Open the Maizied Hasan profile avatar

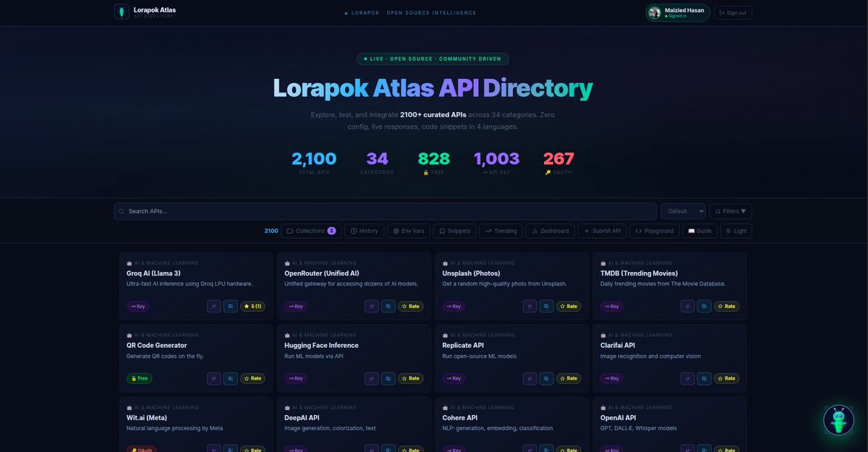coord(655,12)
